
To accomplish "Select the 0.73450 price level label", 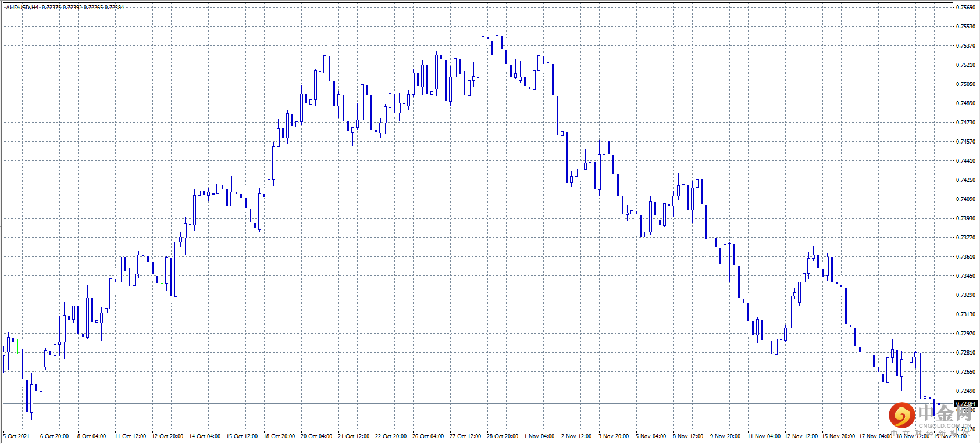I will pyautogui.click(x=966, y=276).
